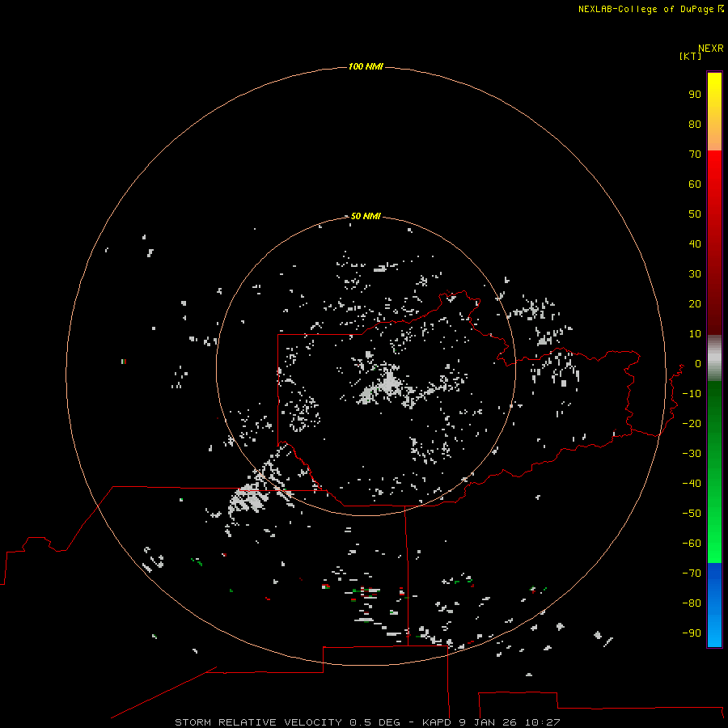Click the 40 value on the velocity scale
Image resolution: width=728 pixels, height=728 pixels.
click(695, 243)
